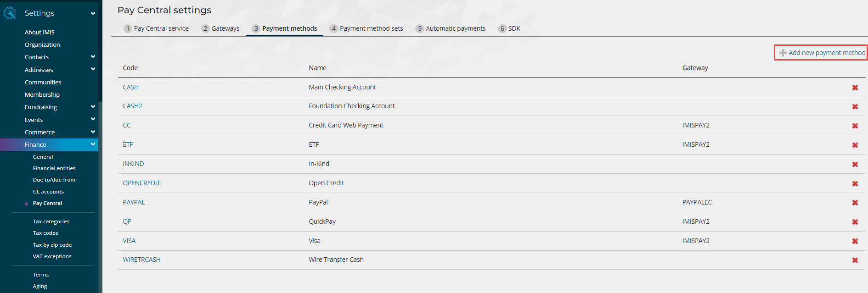Image resolution: width=868 pixels, height=293 pixels.
Task: Open the Settings dropdown arrow
Action: (93, 13)
